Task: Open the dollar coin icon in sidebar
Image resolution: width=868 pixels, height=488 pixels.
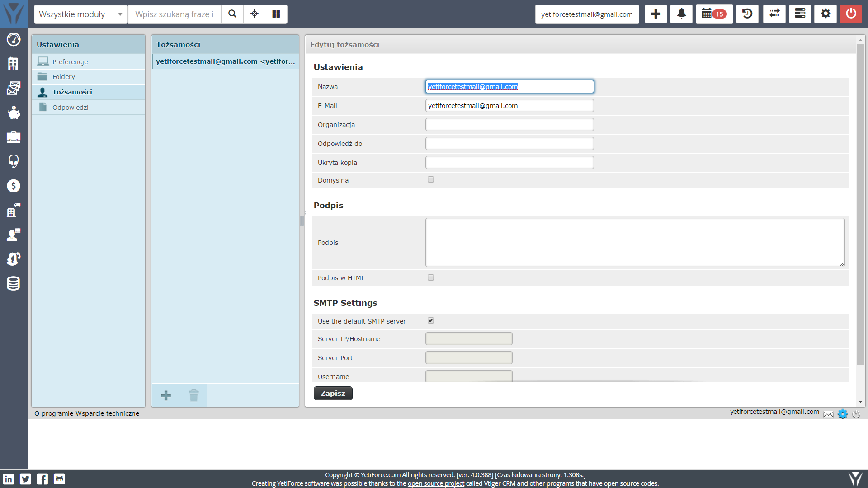Action: [14, 186]
